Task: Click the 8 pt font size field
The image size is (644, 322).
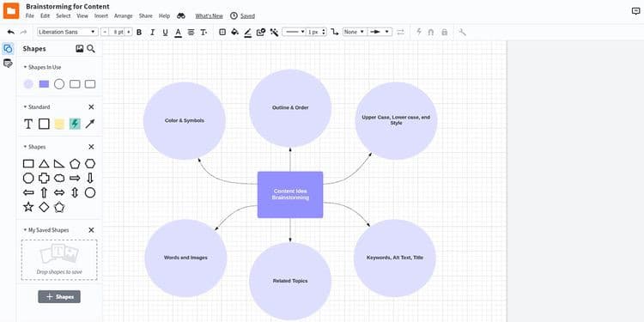Action: 117,32
